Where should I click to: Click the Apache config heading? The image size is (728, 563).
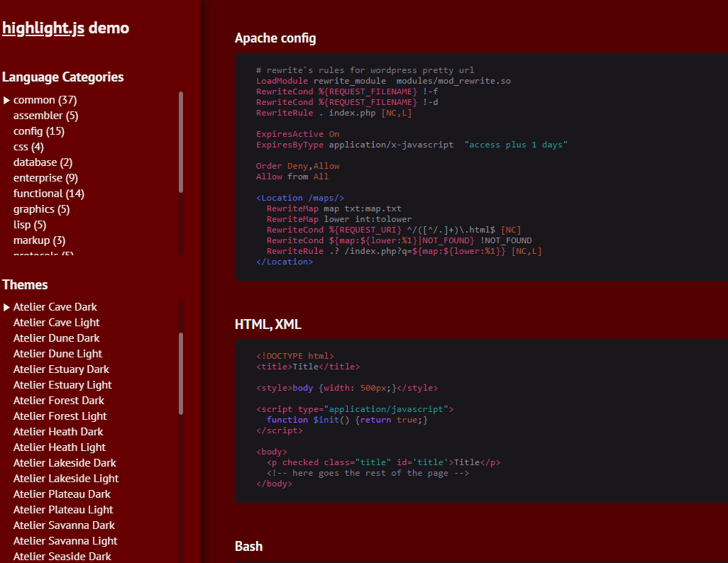(275, 38)
